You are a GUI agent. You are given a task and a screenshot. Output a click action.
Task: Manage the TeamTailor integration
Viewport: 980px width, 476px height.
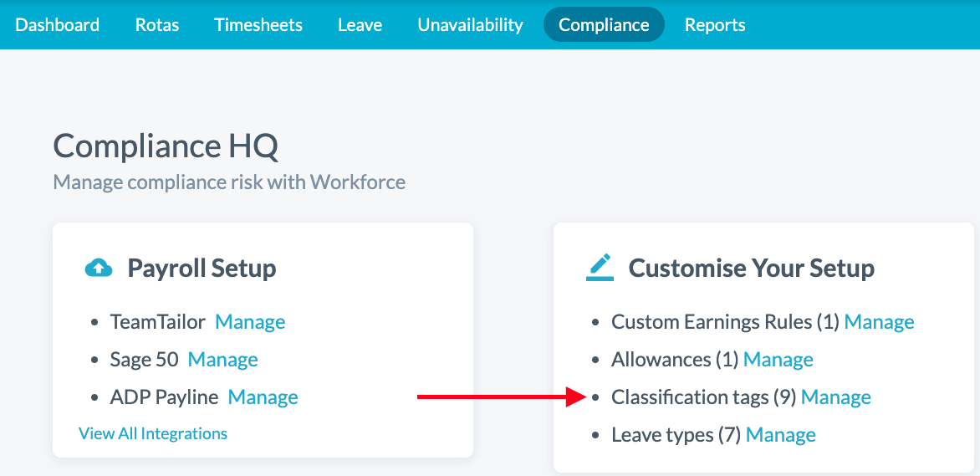(250, 322)
